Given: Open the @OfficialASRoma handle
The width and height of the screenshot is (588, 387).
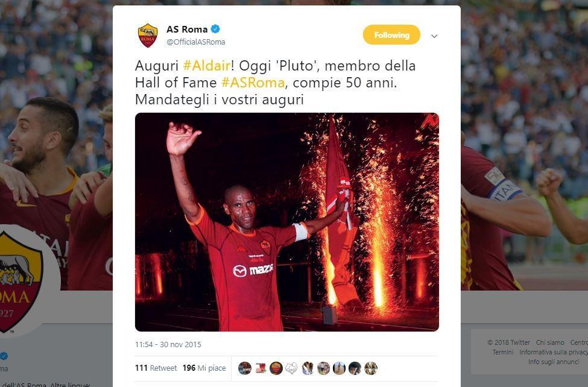Looking at the screenshot, I should 196,42.
